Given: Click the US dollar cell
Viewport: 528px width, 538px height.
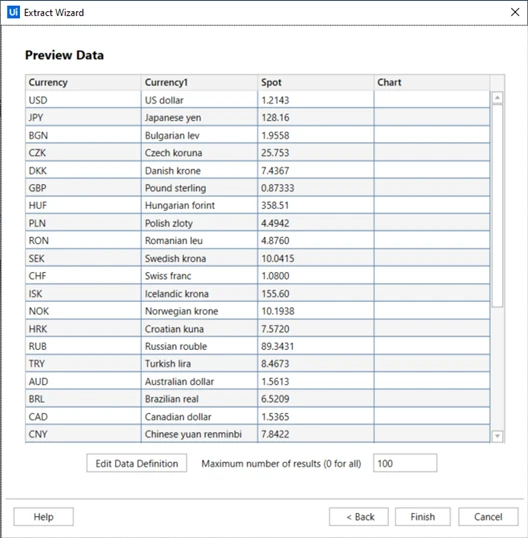Looking at the screenshot, I should click(199, 100).
